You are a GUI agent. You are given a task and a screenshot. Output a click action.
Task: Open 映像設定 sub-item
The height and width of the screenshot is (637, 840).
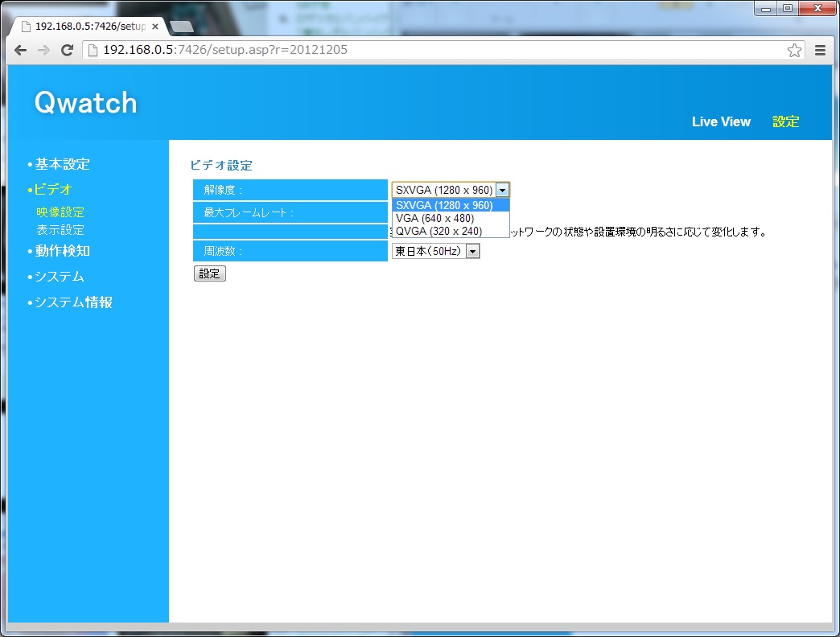pyautogui.click(x=60, y=212)
